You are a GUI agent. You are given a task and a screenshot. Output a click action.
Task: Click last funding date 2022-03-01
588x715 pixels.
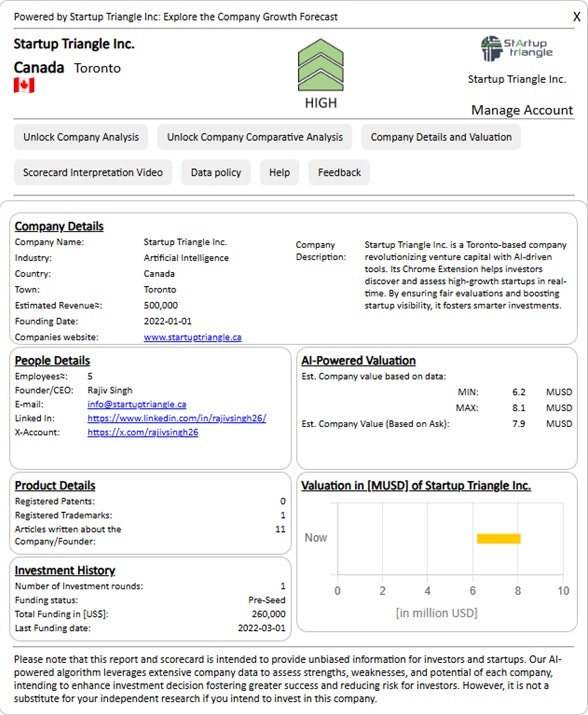pyautogui.click(x=261, y=628)
